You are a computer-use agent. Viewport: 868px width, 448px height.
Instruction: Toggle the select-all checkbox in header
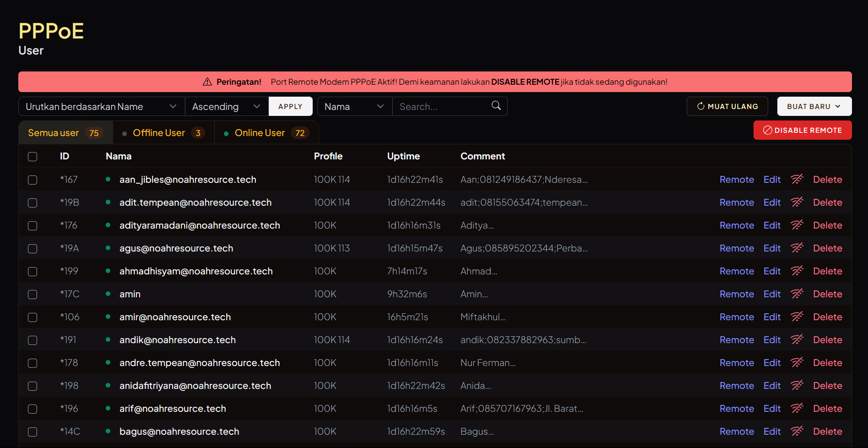33,157
